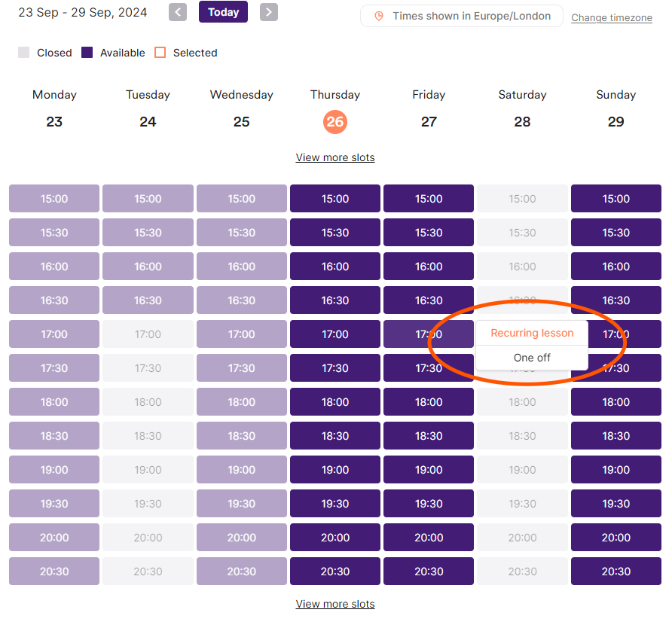Viewport: 672px width, 634px height.
Task: Choose One off from popup menu
Action: click(x=532, y=358)
